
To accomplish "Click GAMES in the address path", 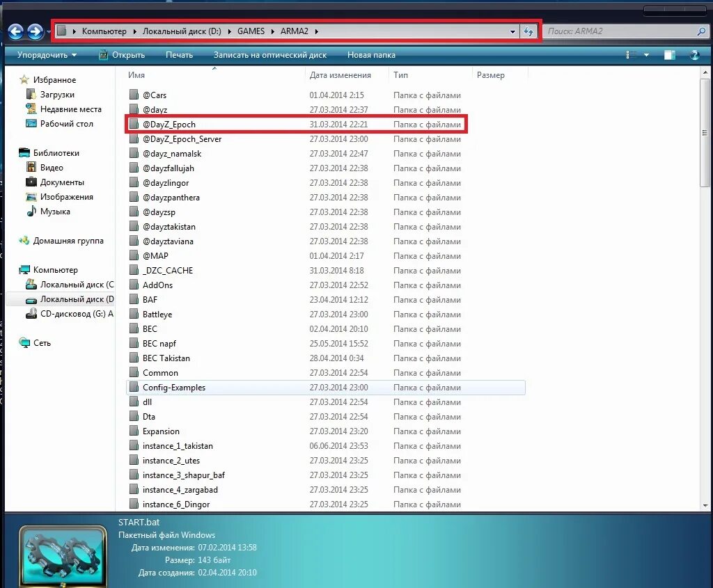I will tap(251, 31).
